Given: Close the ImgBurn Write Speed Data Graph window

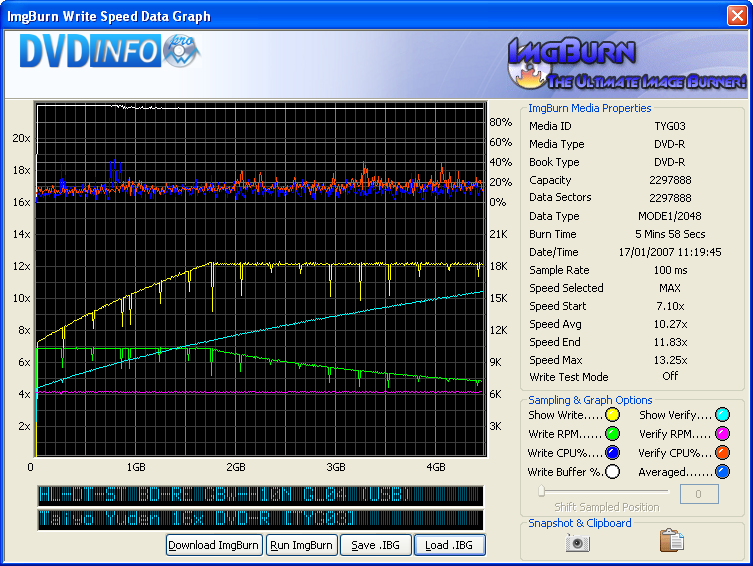Looking at the screenshot, I should tap(737, 15).
